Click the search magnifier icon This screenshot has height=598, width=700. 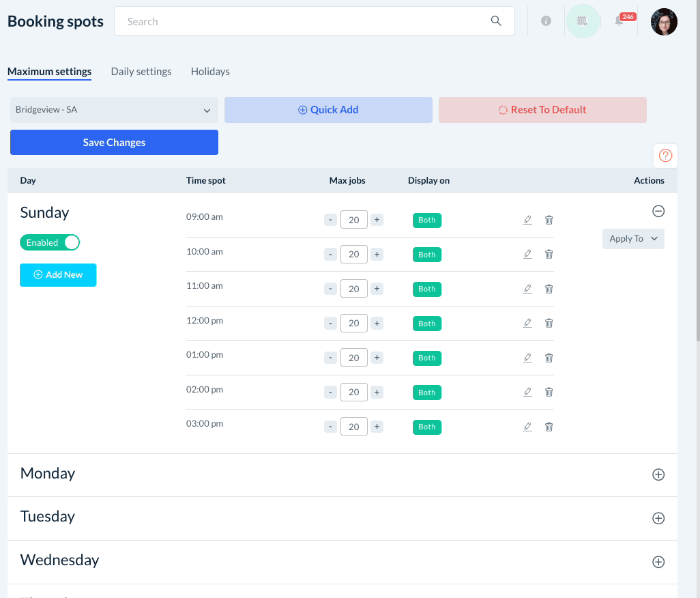point(496,21)
